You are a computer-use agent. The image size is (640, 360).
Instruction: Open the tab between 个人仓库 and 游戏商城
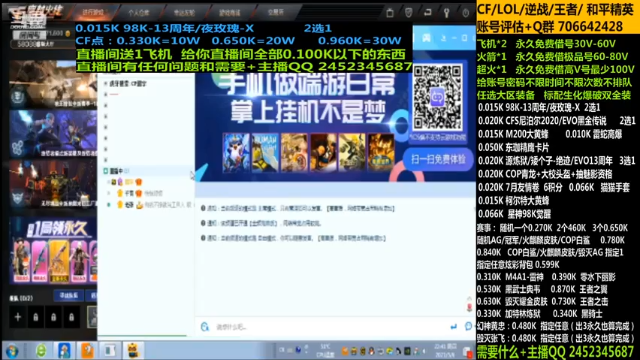184,13
